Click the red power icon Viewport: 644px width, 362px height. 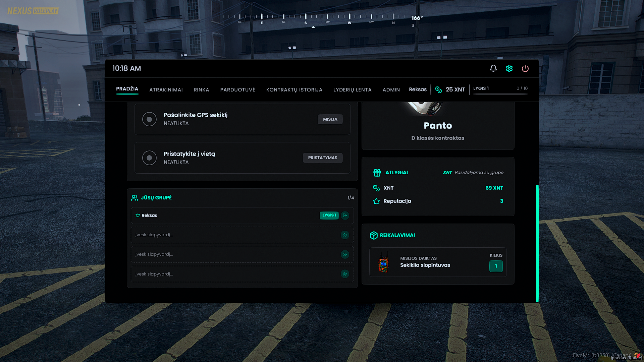(525, 68)
